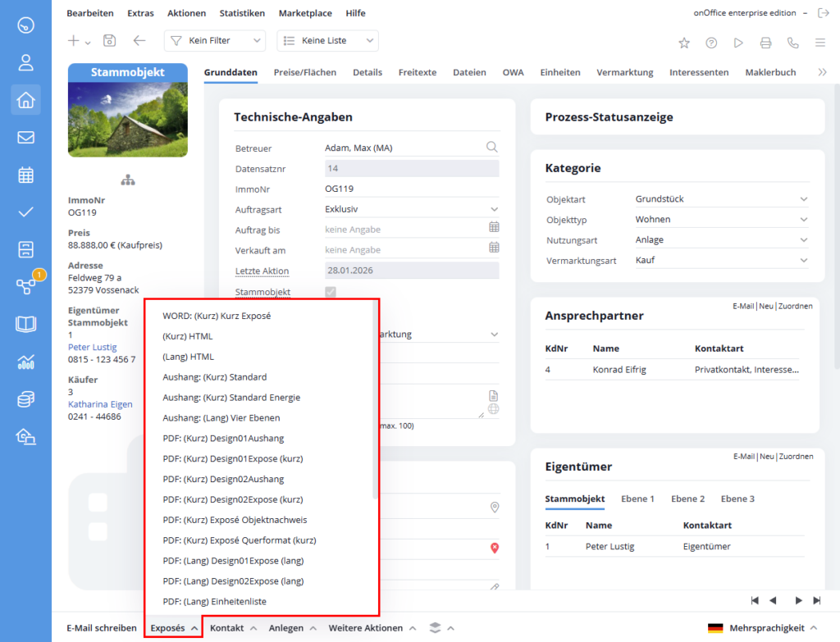Switch to the Preise/Flächen tab

pos(305,72)
